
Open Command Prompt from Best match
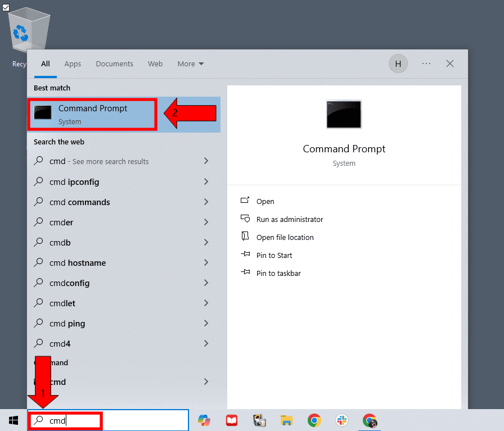[92, 112]
